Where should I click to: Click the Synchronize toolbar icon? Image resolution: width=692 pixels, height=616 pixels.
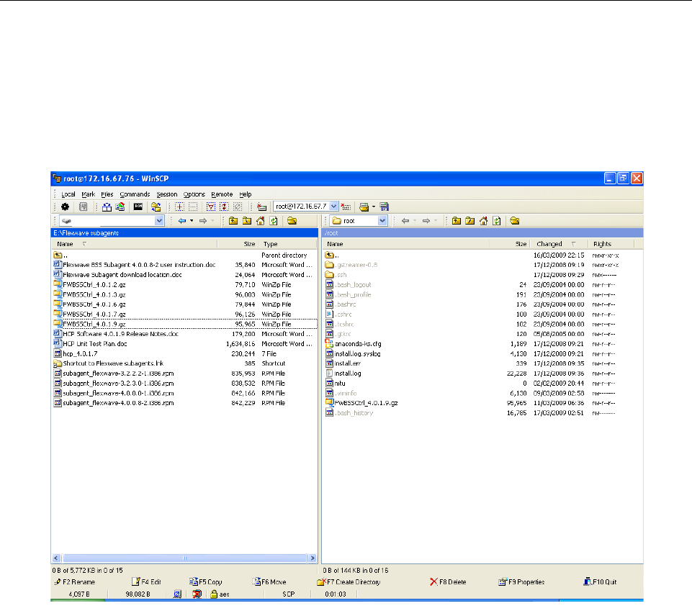click(120, 207)
